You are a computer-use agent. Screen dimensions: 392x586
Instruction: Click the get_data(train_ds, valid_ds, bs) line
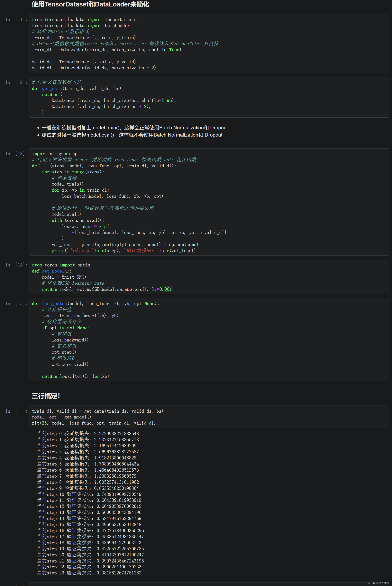point(97,411)
